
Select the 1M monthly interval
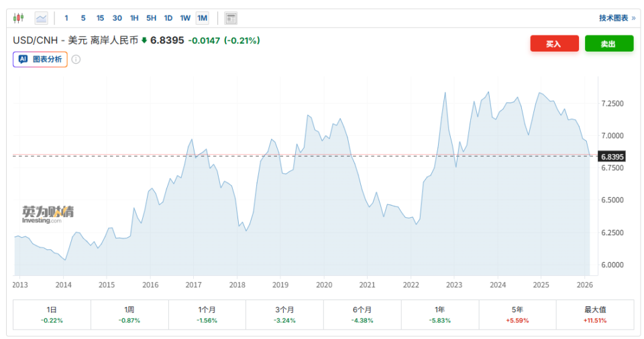pos(202,18)
